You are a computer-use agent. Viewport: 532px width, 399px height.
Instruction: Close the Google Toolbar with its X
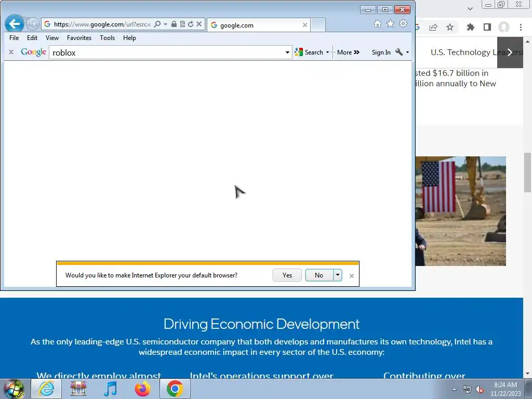point(11,52)
